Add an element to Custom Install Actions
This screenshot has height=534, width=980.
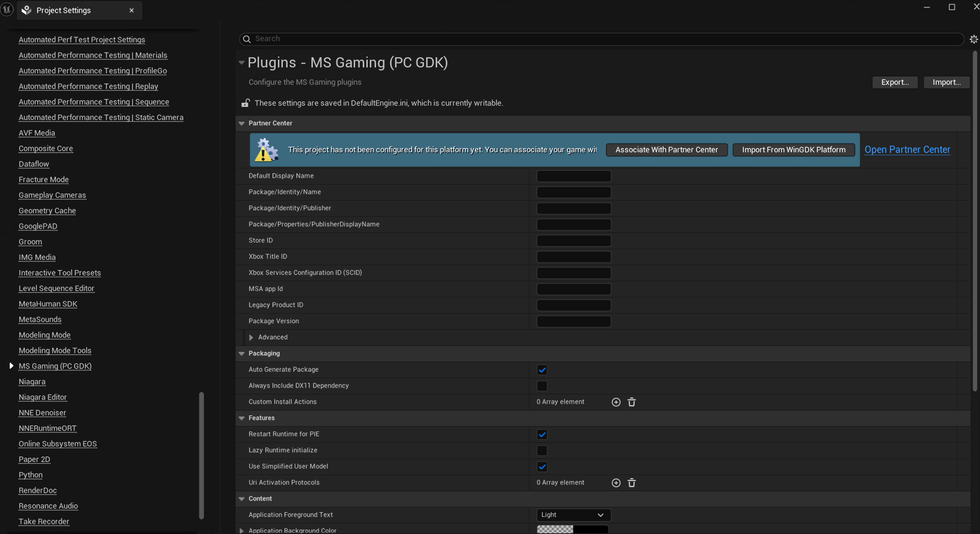pos(616,402)
